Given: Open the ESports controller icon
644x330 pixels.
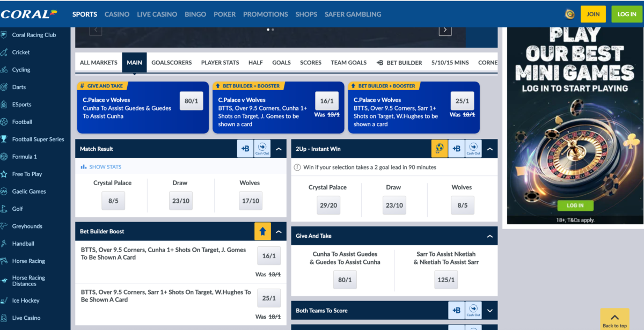Looking at the screenshot, I should (x=4, y=105).
